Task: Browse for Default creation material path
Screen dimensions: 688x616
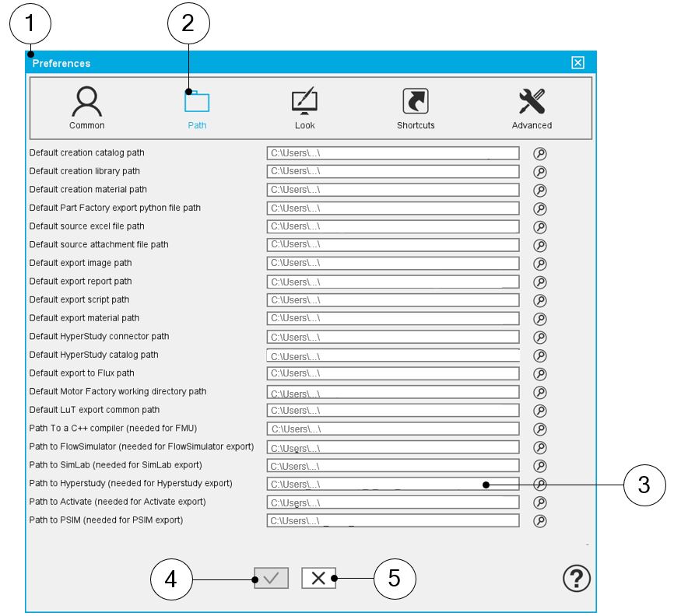Action: (x=540, y=191)
